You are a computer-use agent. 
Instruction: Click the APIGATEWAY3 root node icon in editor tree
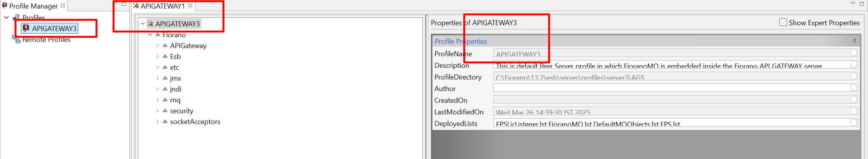click(150, 24)
